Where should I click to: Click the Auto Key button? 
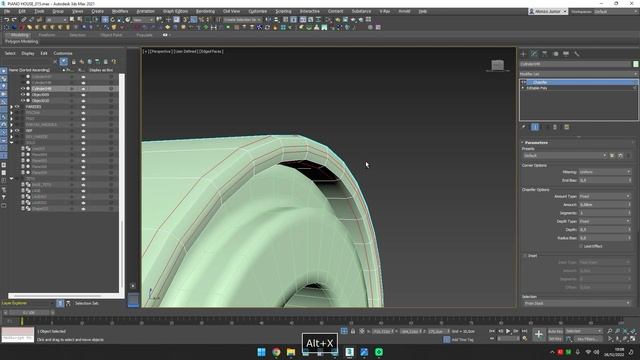(555, 331)
